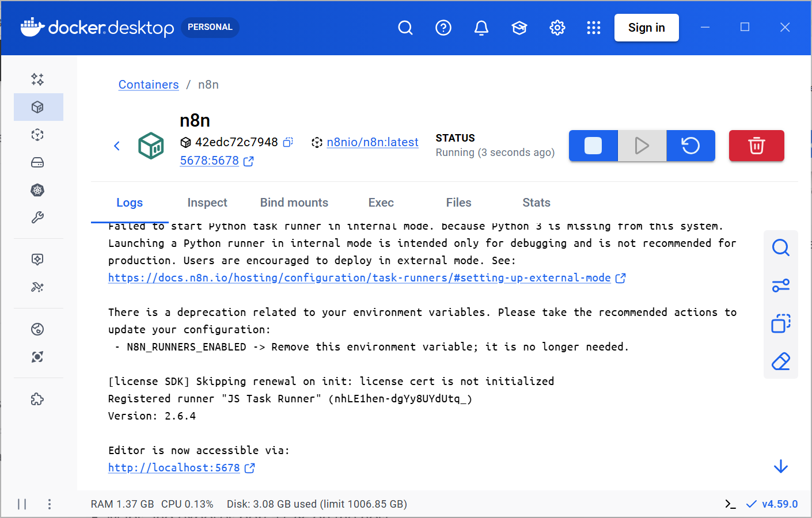This screenshot has width=812, height=518.
Task: Clear the logs with the eraser icon
Action: pos(780,361)
